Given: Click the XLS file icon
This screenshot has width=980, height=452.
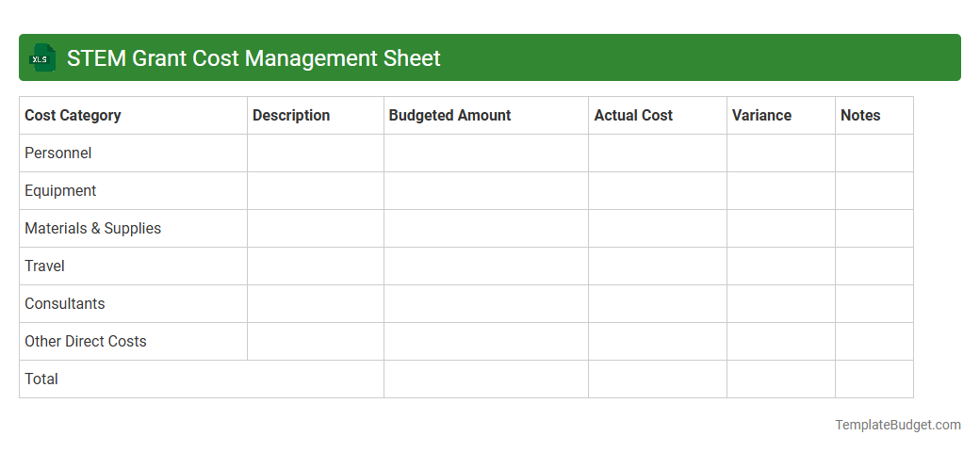Looking at the screenshot, I should [42, 58].
